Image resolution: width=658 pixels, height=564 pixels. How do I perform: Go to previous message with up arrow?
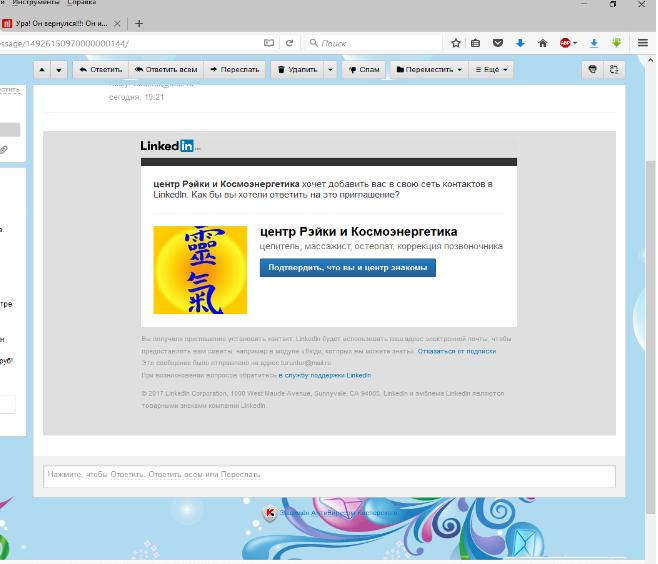44,70
